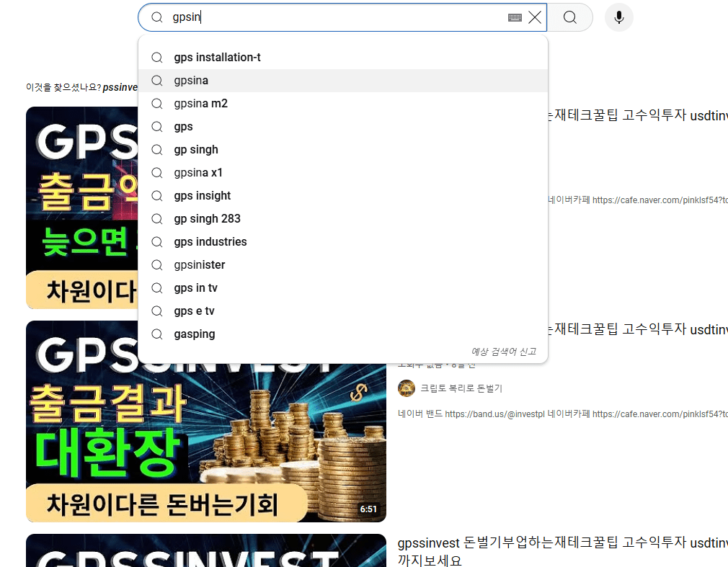Start voice search with microphone icon

pyautogui.click(x=619, y=17)
